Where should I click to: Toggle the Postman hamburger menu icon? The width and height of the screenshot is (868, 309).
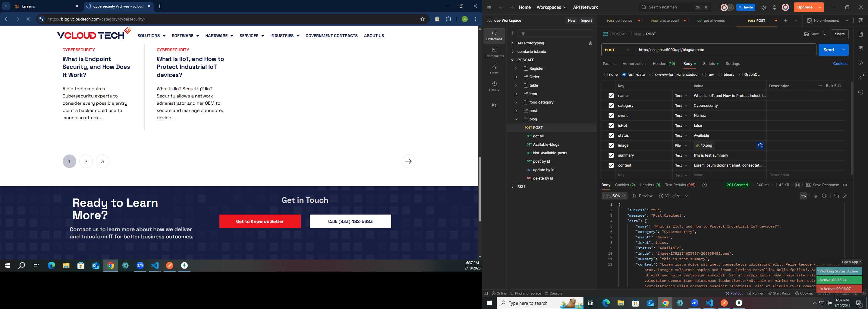[489, 8]
